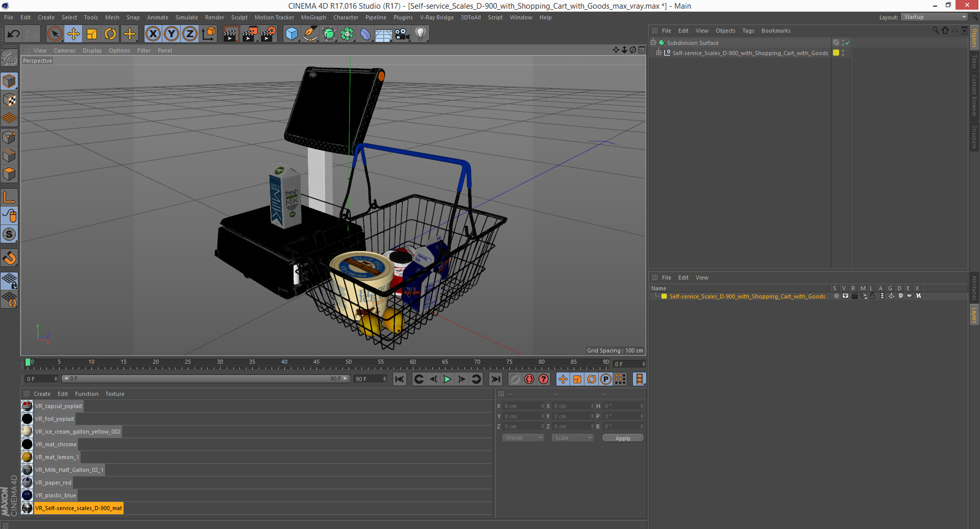Open material manager Texture menu

pyautogui.click(x=115, y=394)
